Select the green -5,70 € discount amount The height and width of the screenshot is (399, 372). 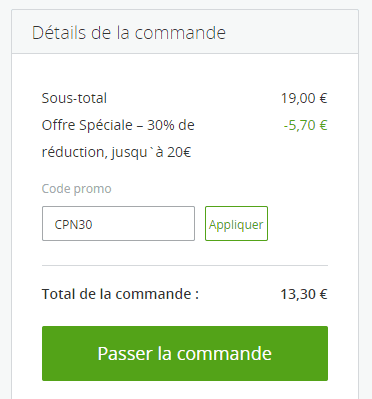pos(306,125)
